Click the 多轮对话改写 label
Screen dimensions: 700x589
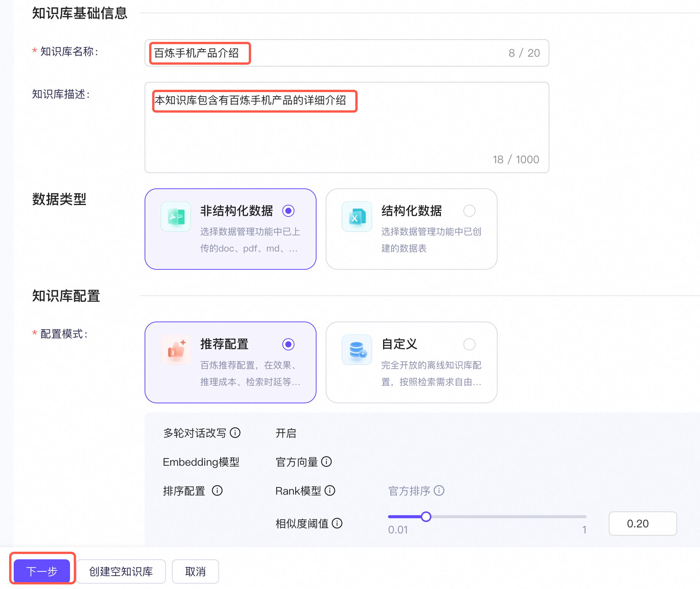click(195, 433)
